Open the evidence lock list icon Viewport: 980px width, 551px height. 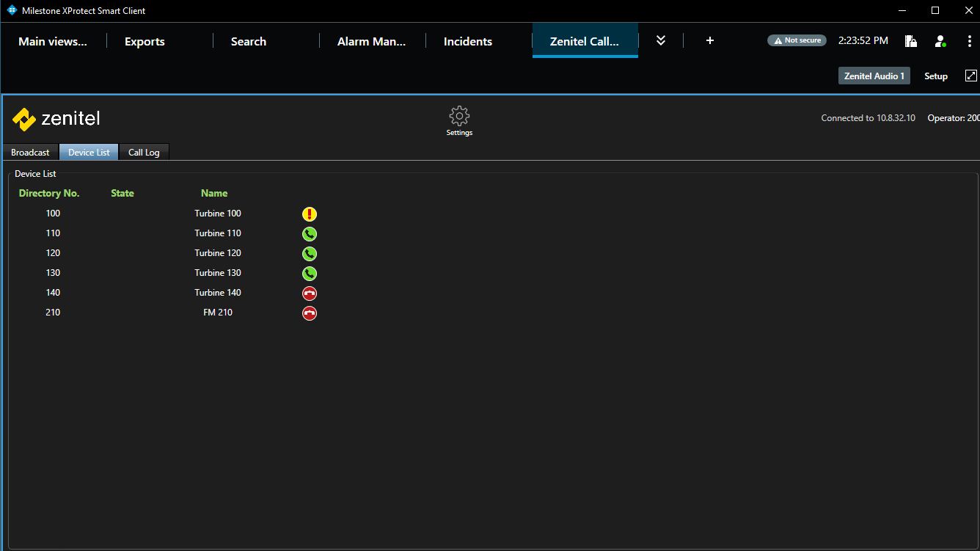click(x=910, y=41)
